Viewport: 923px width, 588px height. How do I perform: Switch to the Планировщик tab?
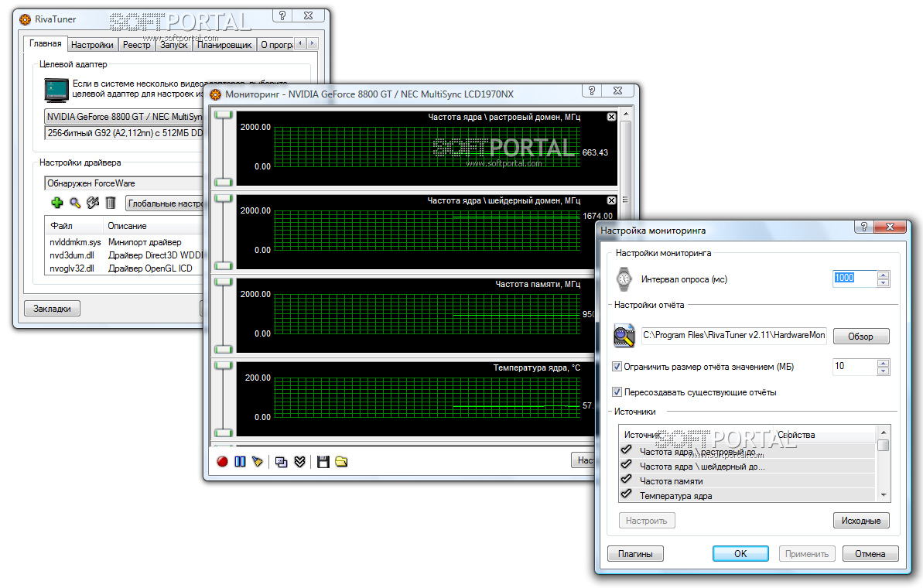click(x=224, y=45)
